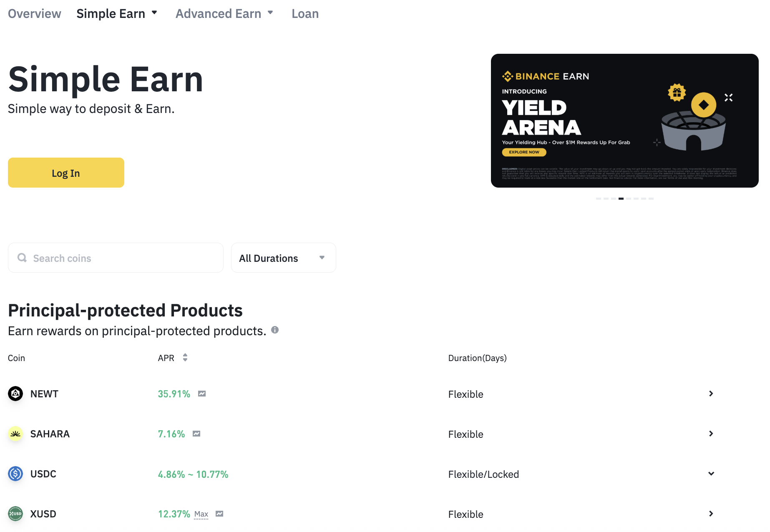
Task: Click the NEWT coin icon
Action: pos(15,394)
